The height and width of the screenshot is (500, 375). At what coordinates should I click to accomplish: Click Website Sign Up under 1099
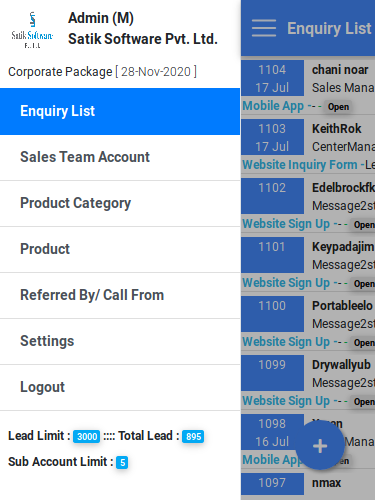pos(286,401)
